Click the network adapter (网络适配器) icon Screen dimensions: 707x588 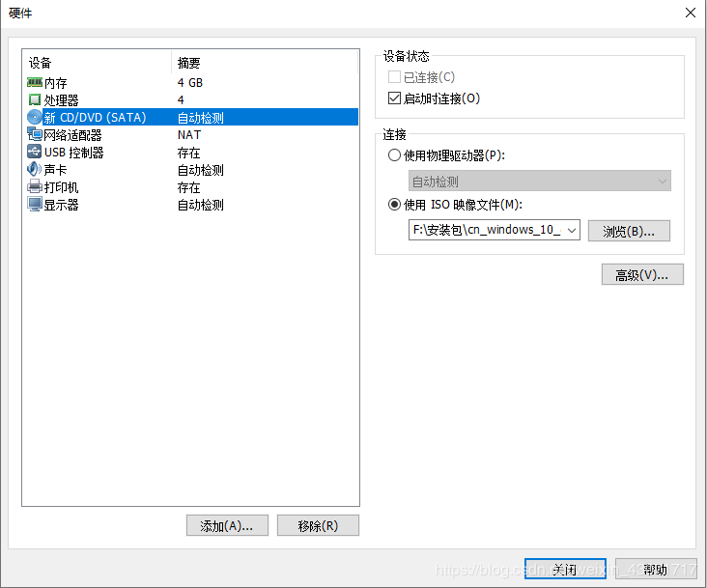tap(35, 135)
